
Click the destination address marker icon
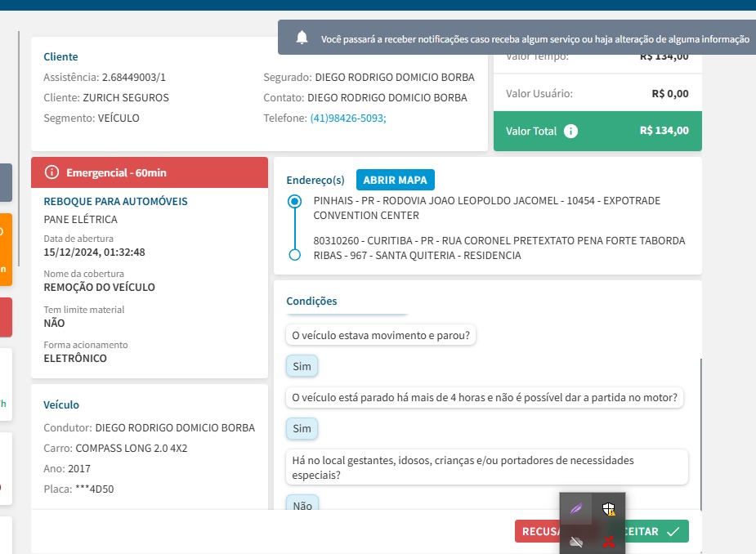tap(294, 255)
